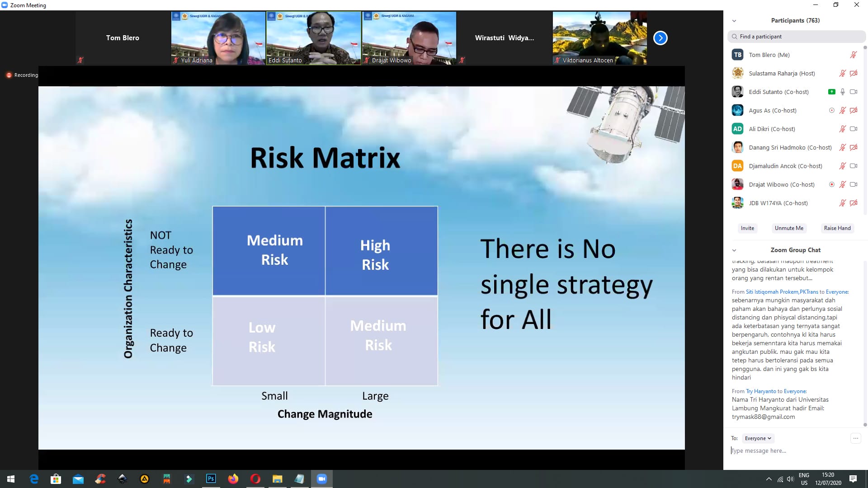The height and width of the screenshot is (488, 868).
Task: Click Tom Blero's muted mic icon
Action: click(853, 55)
